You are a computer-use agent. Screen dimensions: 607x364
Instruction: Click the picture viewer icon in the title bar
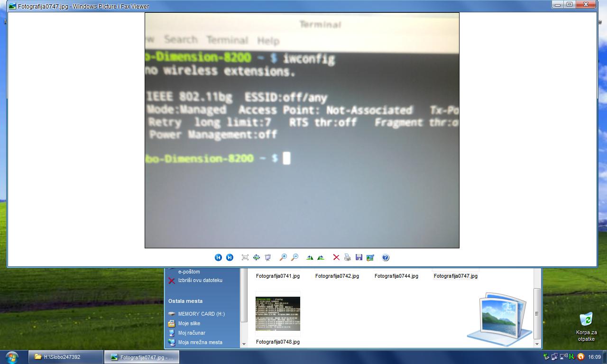12,6
